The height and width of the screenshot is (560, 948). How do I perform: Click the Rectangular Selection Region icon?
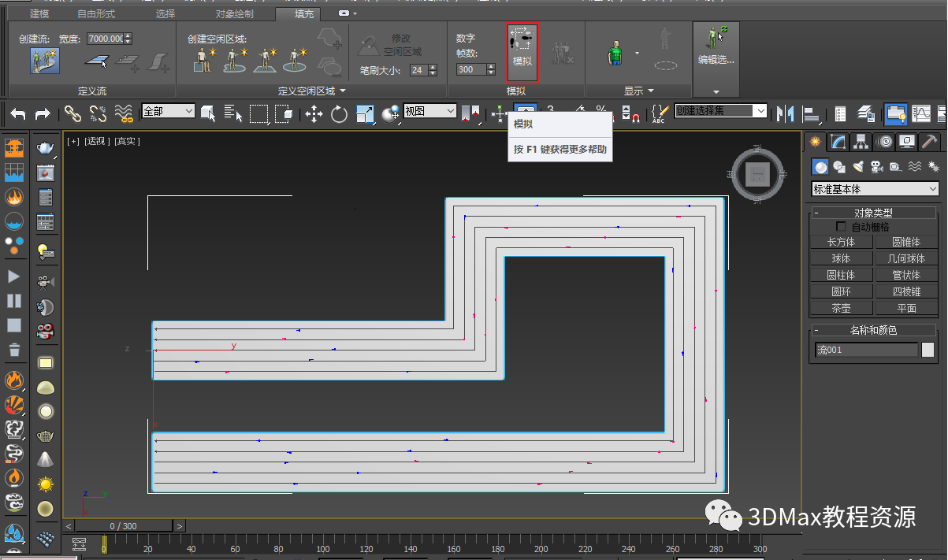coord(258,114)
